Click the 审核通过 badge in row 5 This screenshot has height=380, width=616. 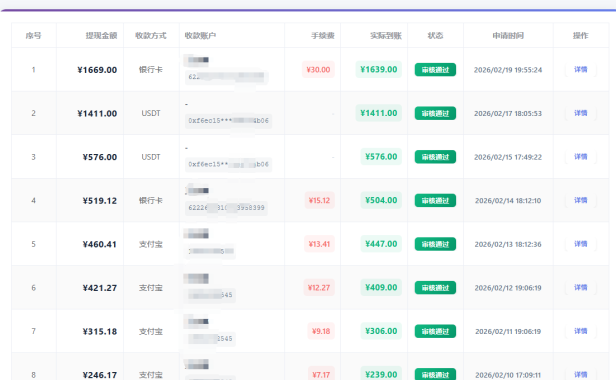pyautogui.click(x=435, y=244)
